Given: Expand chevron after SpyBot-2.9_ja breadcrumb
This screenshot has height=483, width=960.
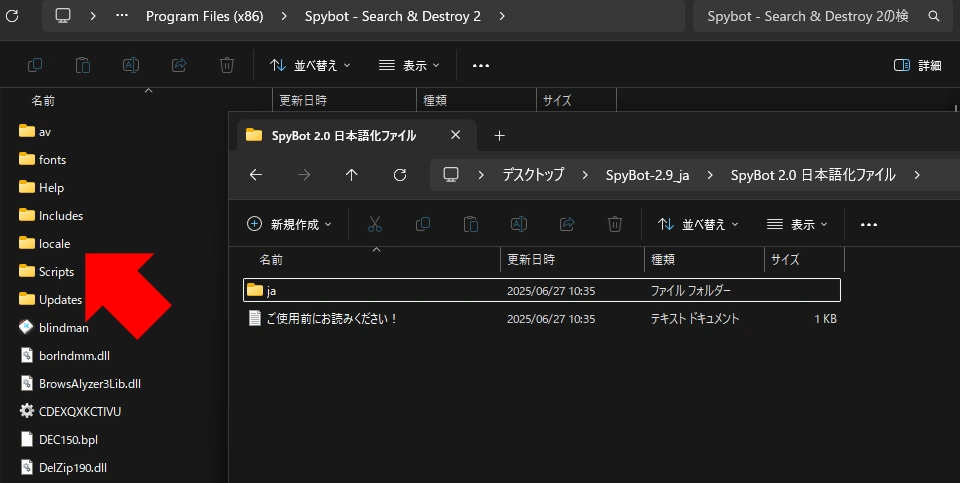Looking at the screenshot, I should 710,175.
